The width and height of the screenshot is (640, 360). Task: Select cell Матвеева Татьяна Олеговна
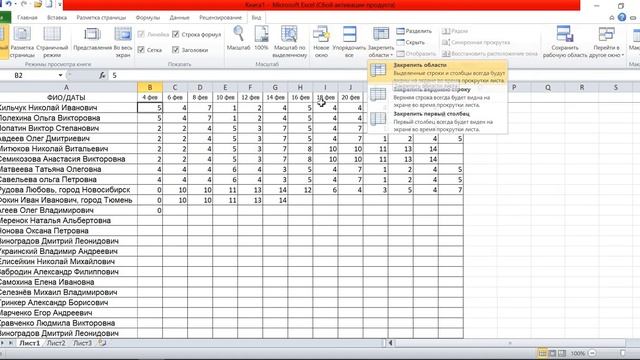tap(69, 169)
